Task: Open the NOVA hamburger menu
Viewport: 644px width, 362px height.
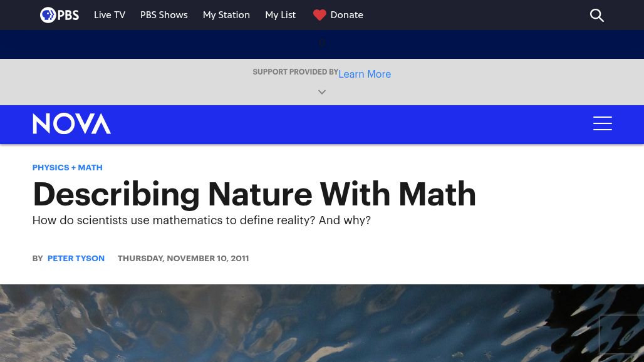Action: pyautogui.click(x=602, y=123)
